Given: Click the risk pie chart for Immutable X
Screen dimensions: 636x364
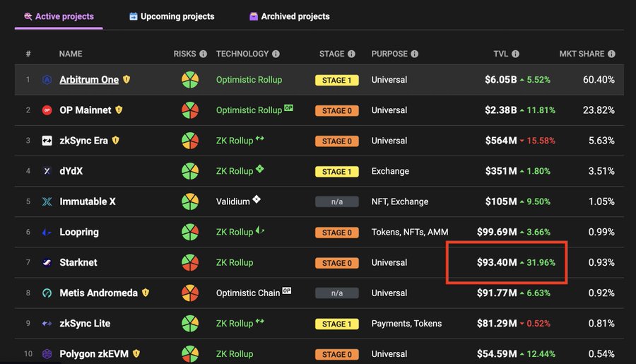Looking at the screenshot, I should [190, 201].
